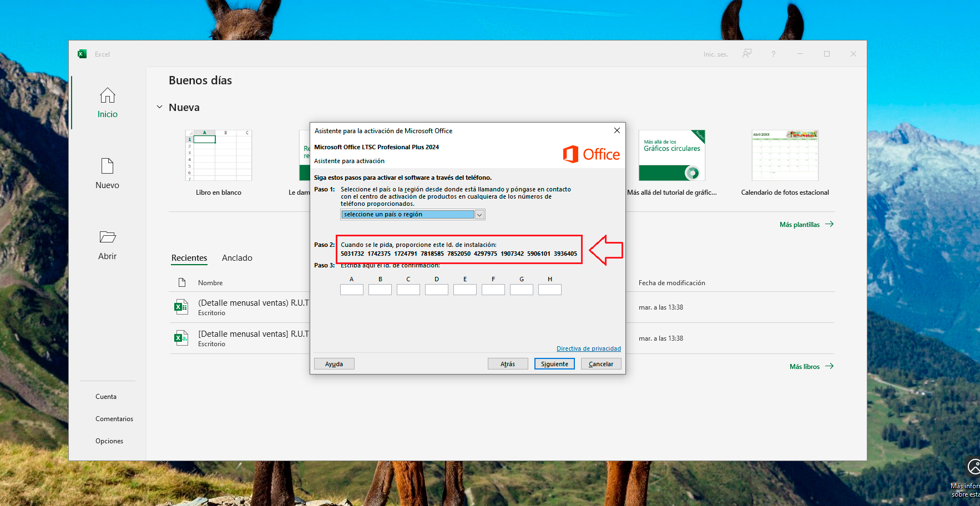Image resolution: width=980 pixels, height=506 pixels.
Task: Click the Nuevo new document icon
Action: click(x=107, y=166)
